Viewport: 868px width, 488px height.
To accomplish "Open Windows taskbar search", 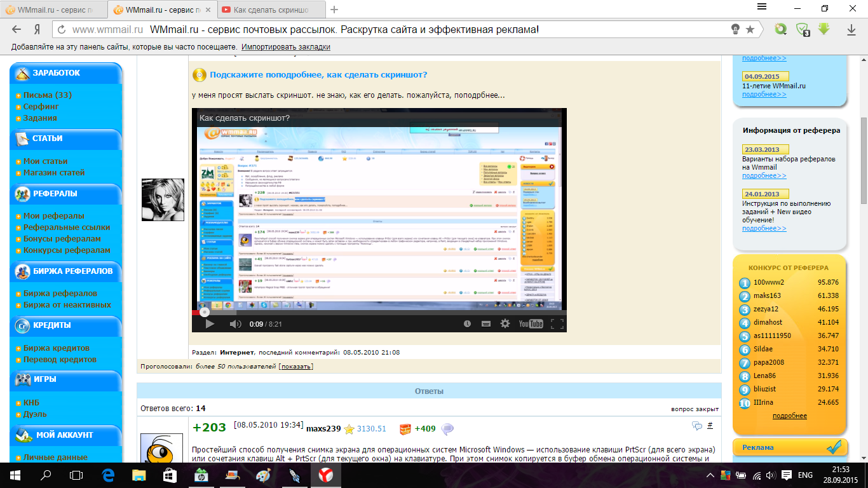I will point(46,475).
